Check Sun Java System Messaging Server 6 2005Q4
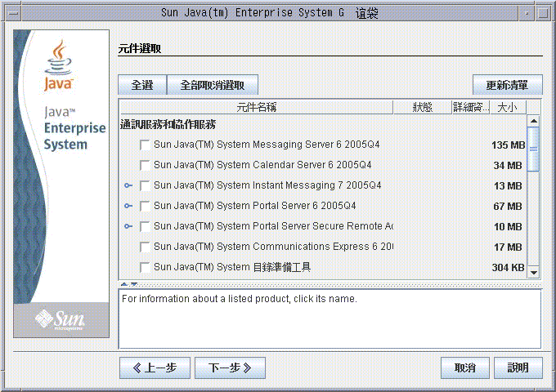 pos(145,145)
